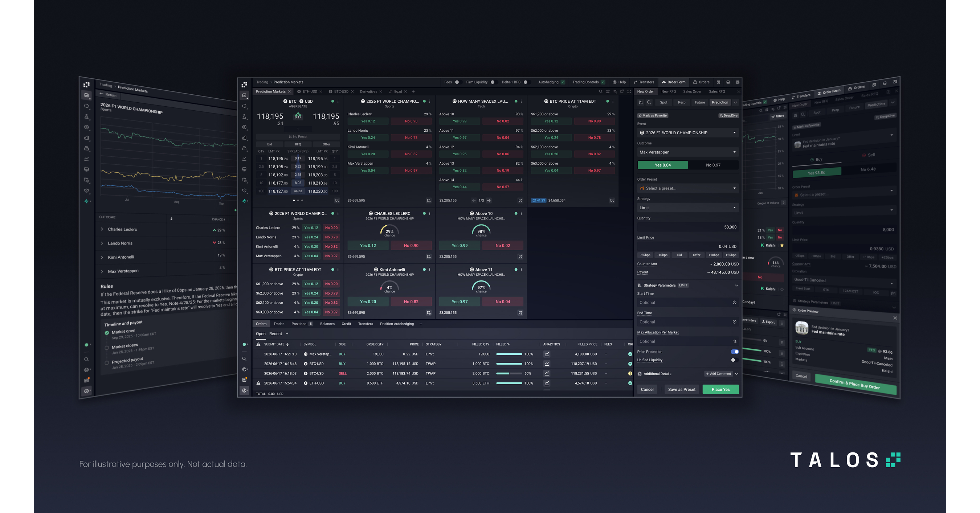Click Save as Preset button
The image size is (980, 513).
(x=682, y=389)
